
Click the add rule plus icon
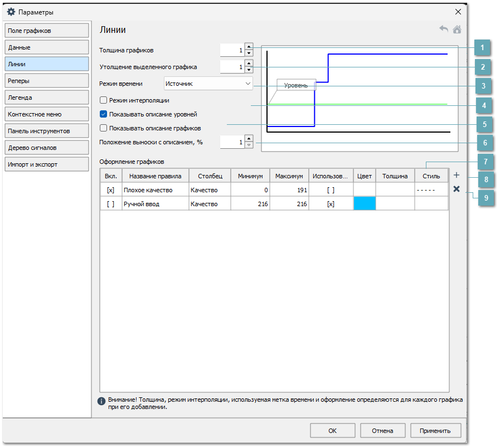point(457,175)
